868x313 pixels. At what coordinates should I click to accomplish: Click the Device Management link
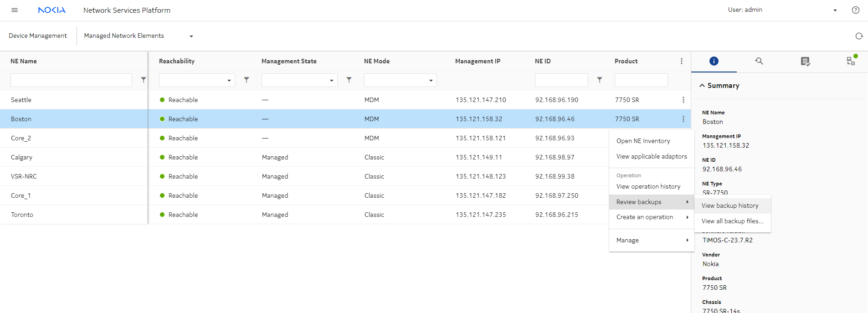(x=38, y=36)
